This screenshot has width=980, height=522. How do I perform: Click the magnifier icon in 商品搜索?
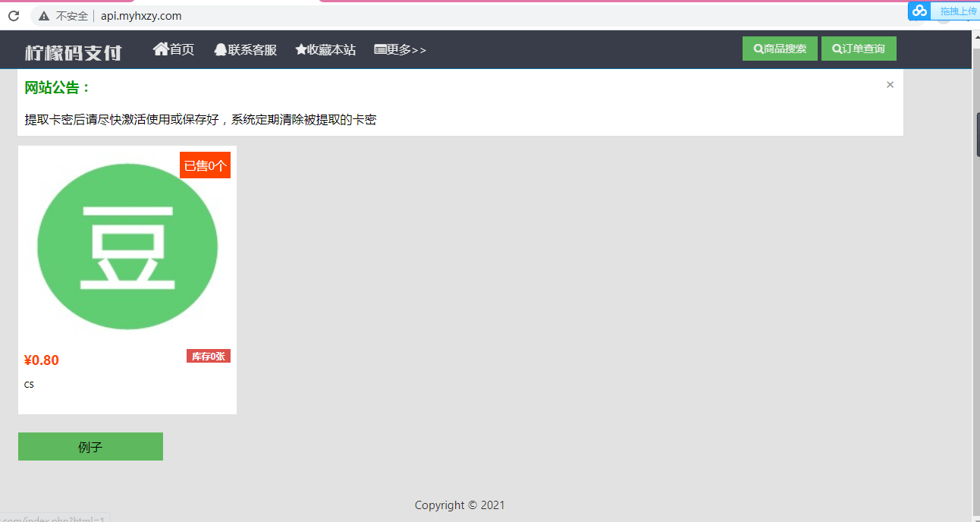(x=759, y=49)
